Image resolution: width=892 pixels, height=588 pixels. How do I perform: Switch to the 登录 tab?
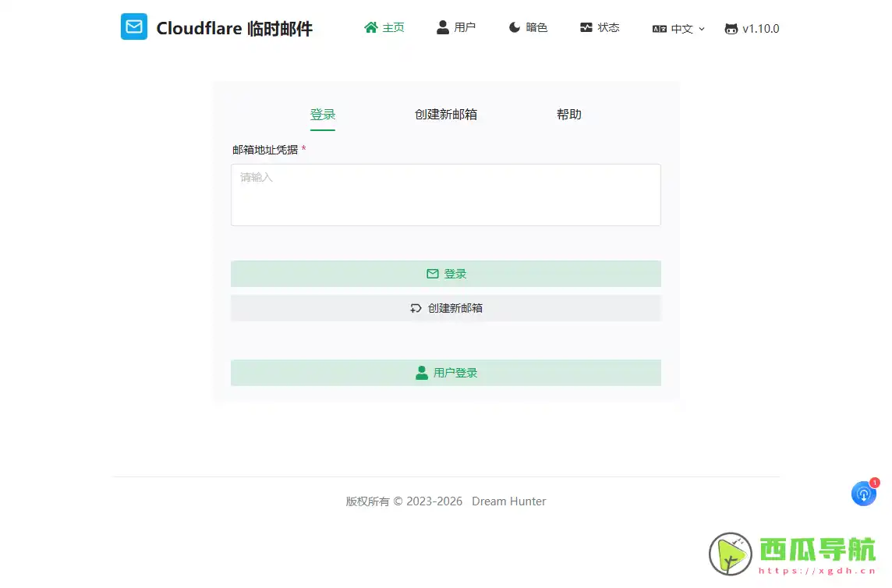pos(323,115)
